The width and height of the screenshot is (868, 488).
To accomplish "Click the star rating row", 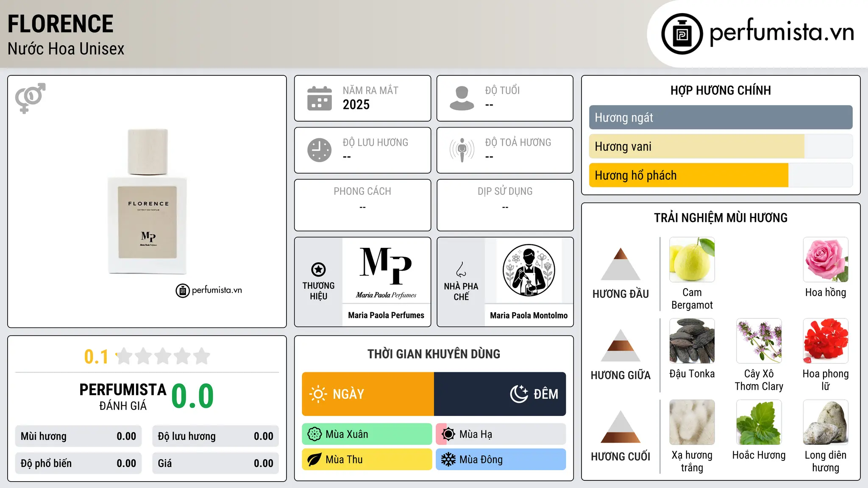I will [x=163, y=356].
